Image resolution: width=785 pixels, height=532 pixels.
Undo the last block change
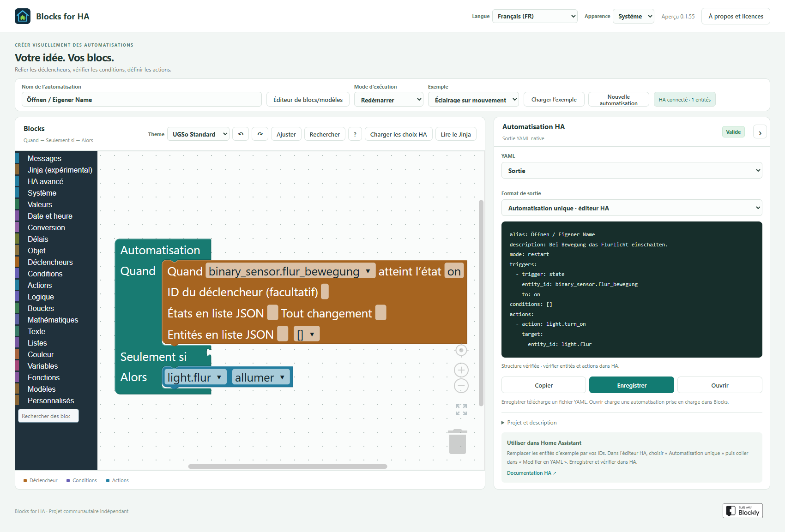(241, 134)
